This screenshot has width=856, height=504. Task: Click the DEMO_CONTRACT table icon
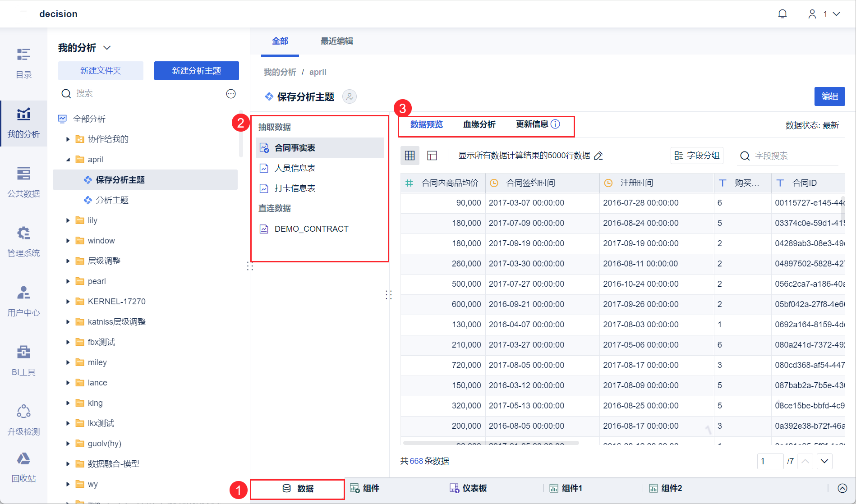pos(264,229)
